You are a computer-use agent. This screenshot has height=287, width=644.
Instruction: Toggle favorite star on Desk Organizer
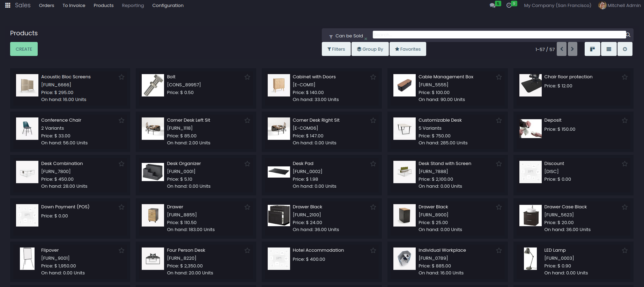247,164
